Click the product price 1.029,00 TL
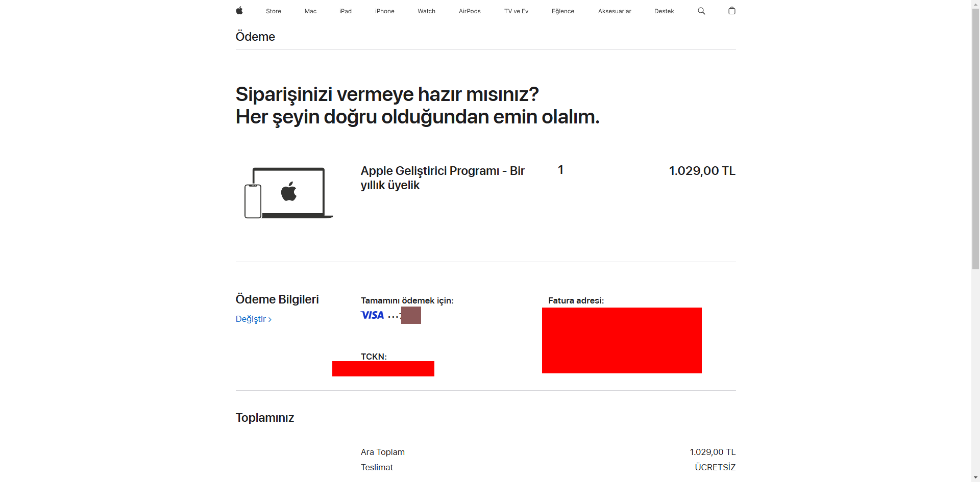Screen dimensions: 980x482 coord(702,171)
